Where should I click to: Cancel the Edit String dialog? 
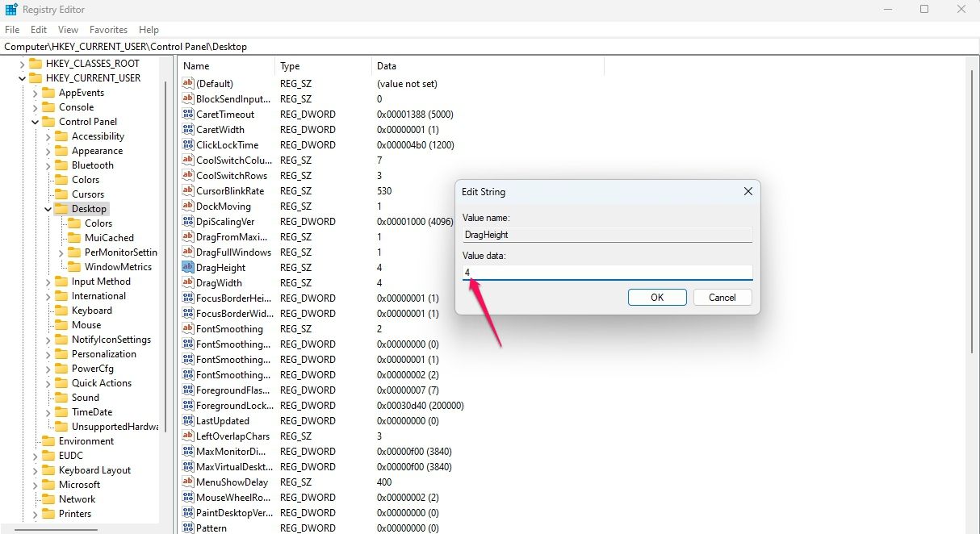tap(722, 298)
